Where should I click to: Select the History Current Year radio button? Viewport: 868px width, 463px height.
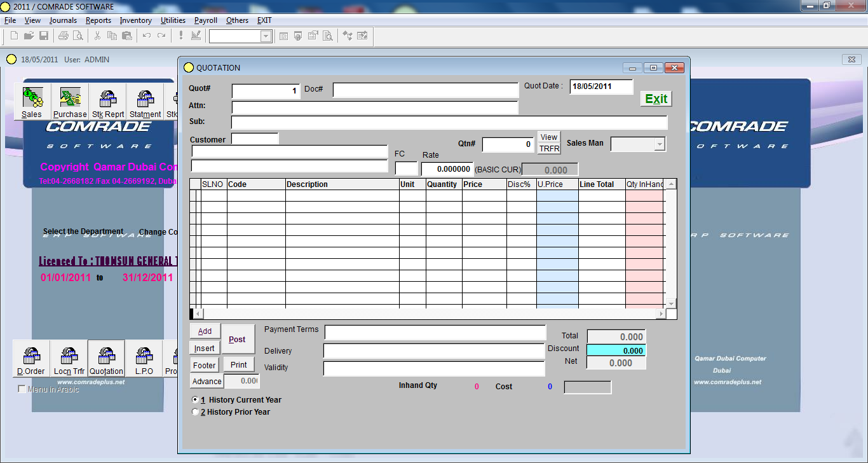pyautogui.click(x=196, y=399)
